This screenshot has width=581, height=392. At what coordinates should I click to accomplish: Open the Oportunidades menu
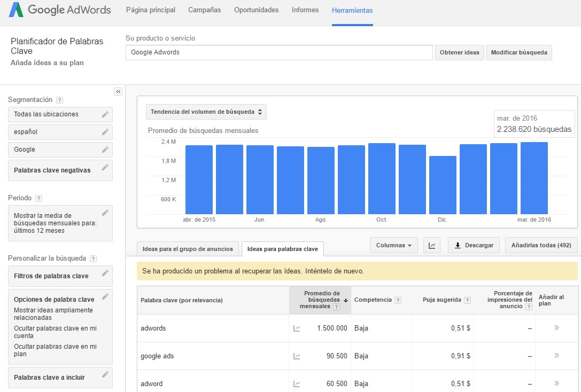click(257, 10)
